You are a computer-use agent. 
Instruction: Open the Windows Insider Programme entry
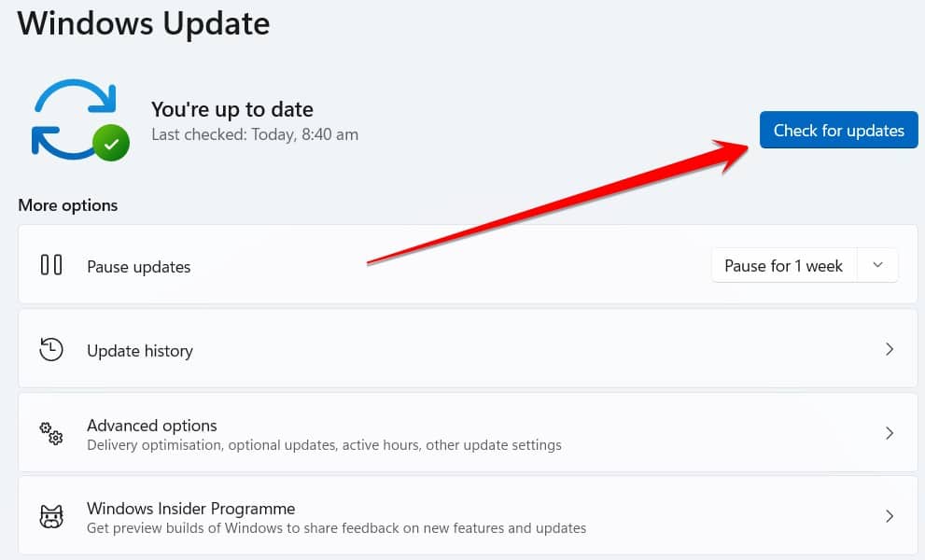(x=468, y=516)
